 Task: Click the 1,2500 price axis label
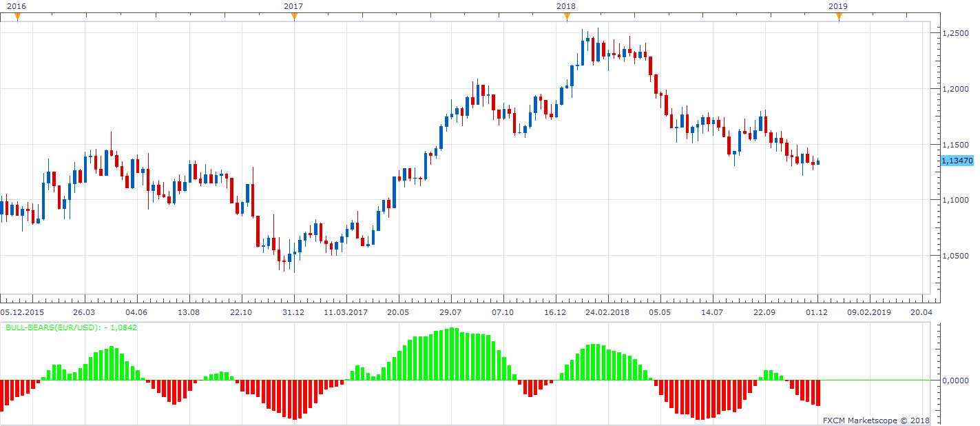pos(955,33)
